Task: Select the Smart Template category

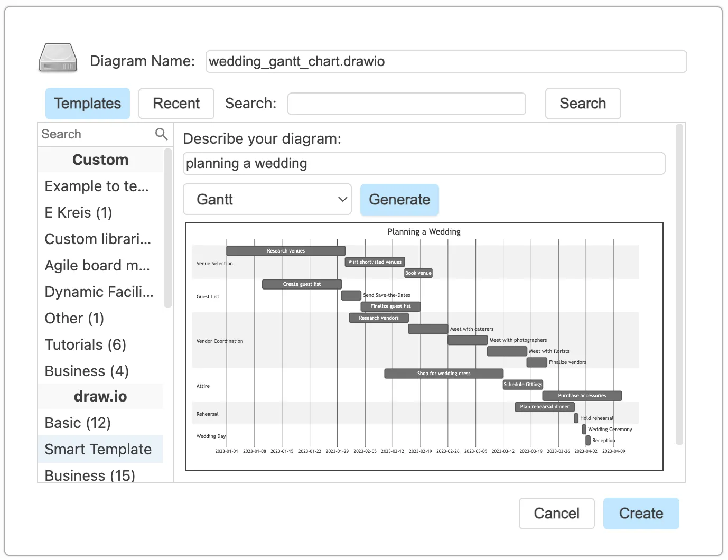Action: pos(99,449)
